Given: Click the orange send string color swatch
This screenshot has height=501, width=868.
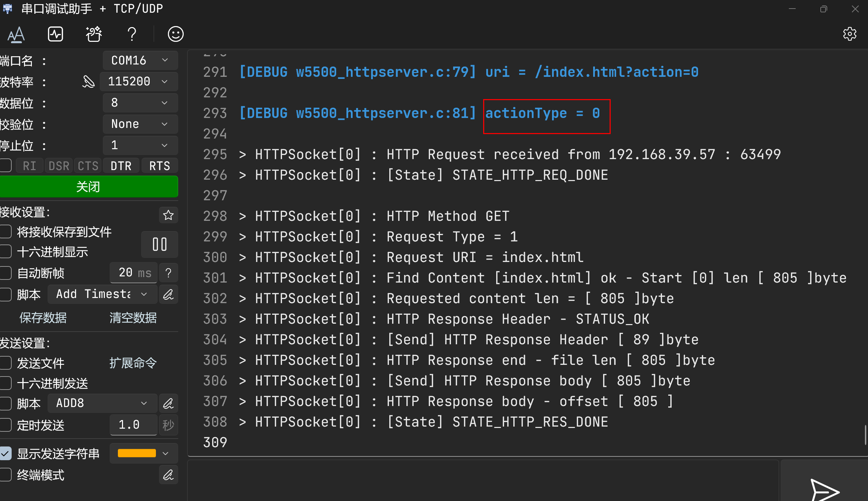Looking at the screenshot, I should coord(136,454).
